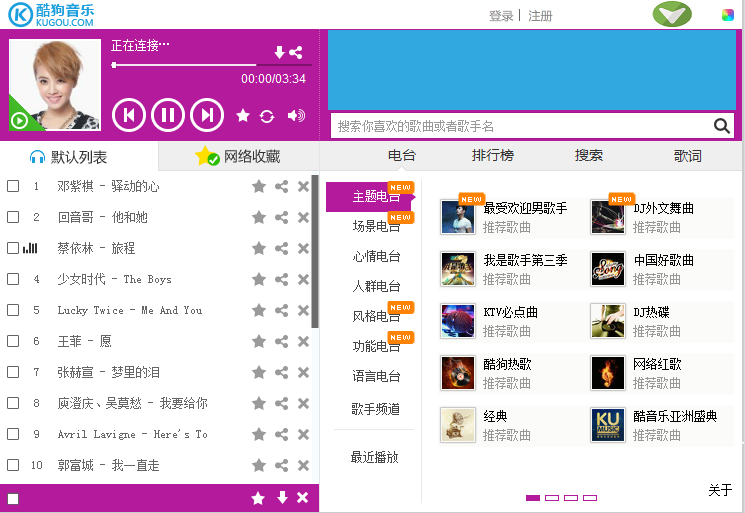The image size is (745, 513).
Task: Tick the checkbox for 少女时代 - The Boys
Action: [13, 279]
